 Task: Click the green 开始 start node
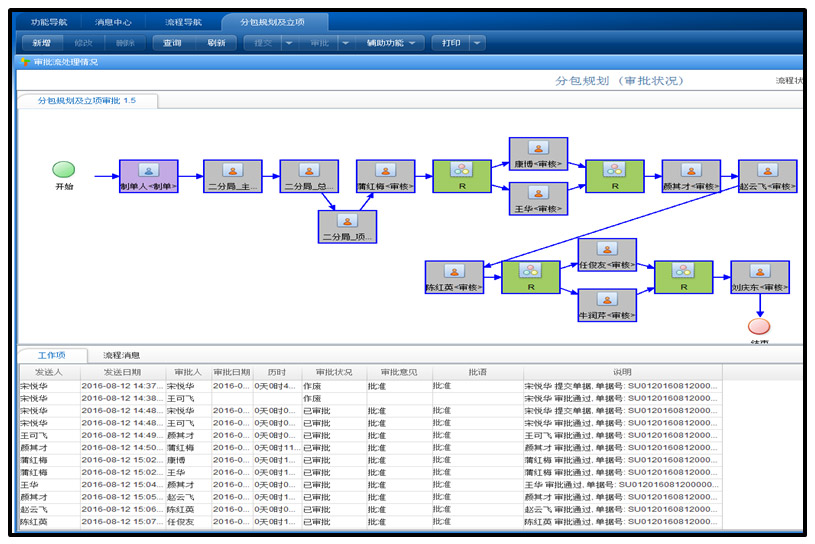64,170
